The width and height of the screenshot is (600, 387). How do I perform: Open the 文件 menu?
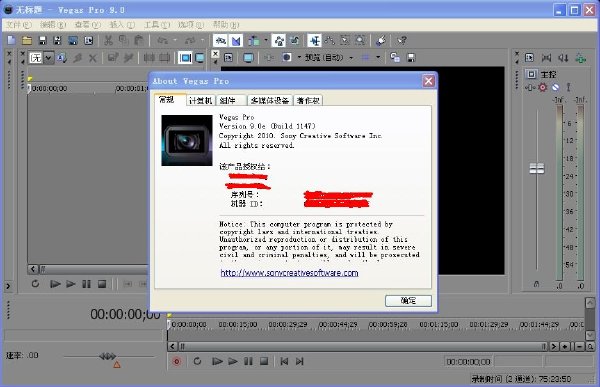pos(18,25)
